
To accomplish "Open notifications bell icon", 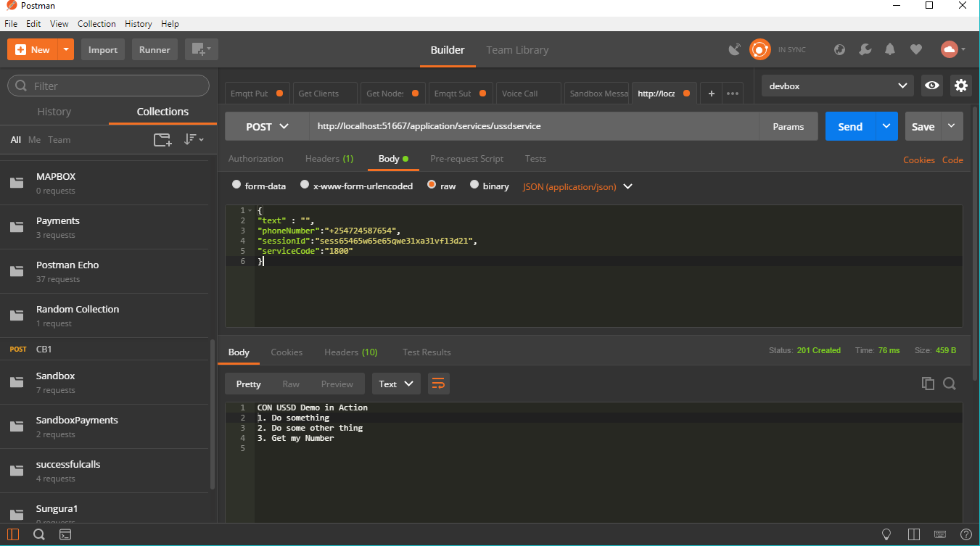I will (x=890, y=50).
